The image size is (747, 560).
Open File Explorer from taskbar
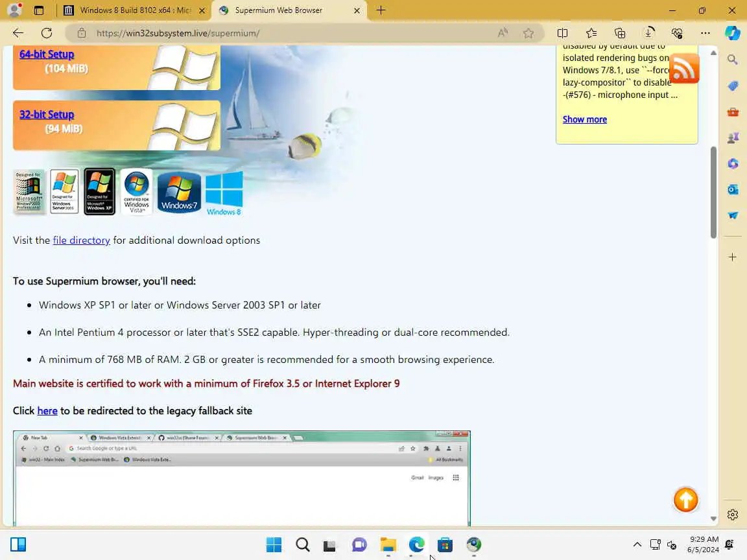[388, 544]
